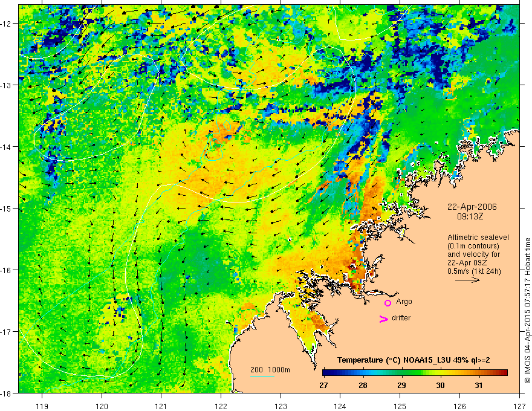Click the cyan 200 1000m depth contour legend line
532x411 pixels.
262,376
